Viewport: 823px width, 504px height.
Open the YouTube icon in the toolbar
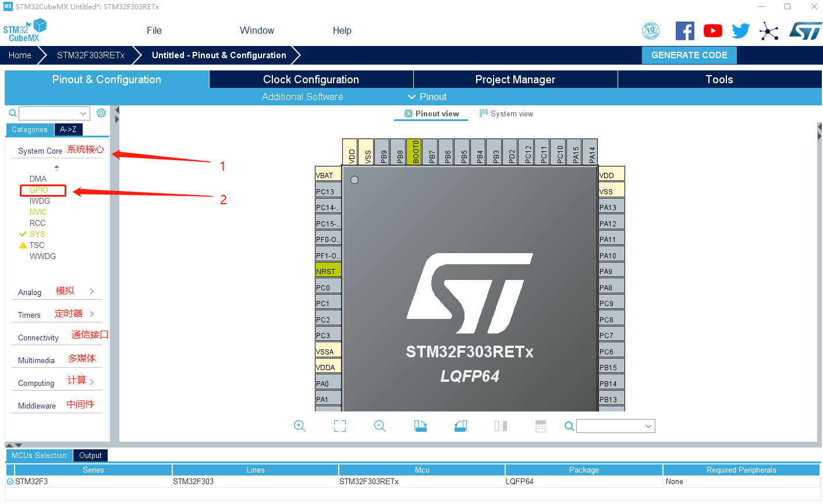(712, 30)
